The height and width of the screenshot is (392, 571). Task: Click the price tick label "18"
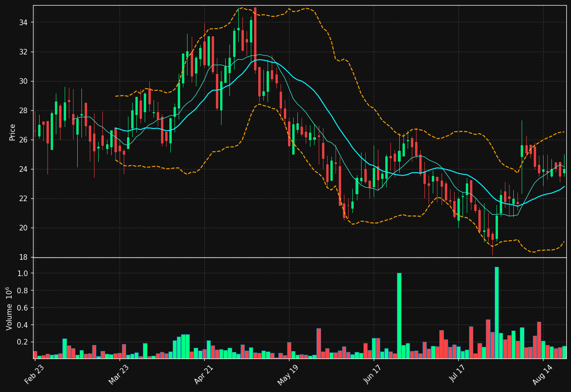[23, 257]
